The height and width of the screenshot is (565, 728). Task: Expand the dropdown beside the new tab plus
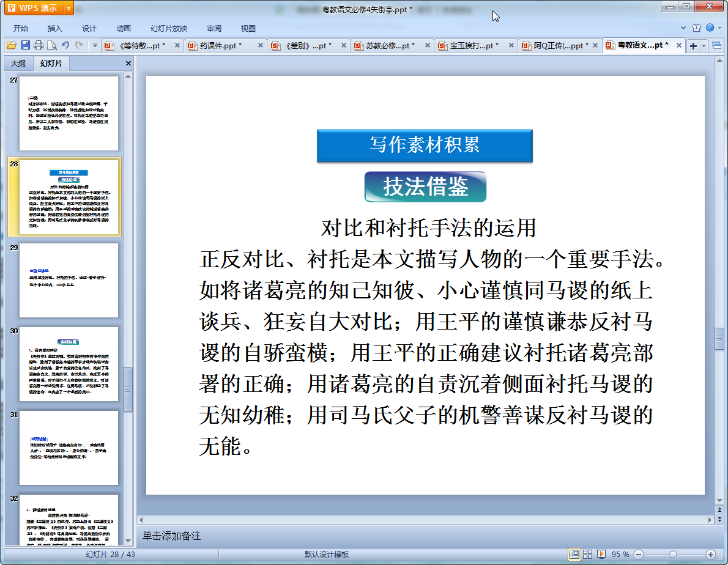click(704, 46)
